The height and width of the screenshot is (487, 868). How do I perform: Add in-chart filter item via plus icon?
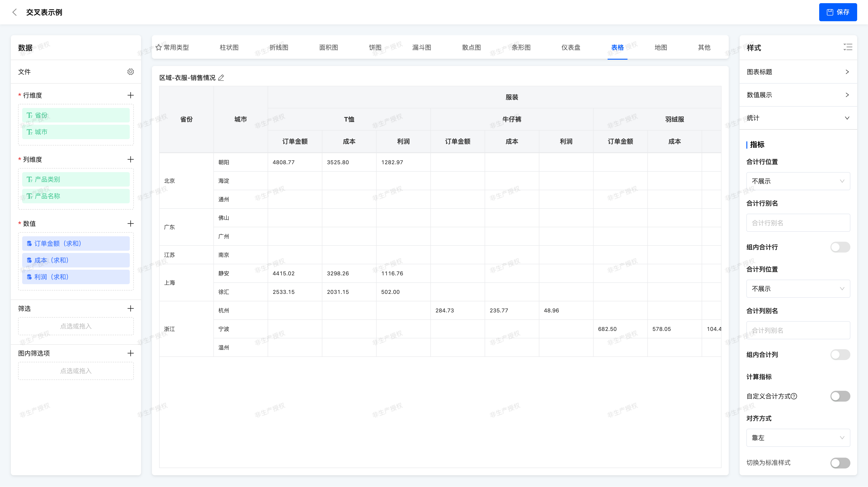pyautogui.click(x=130, y=353)
